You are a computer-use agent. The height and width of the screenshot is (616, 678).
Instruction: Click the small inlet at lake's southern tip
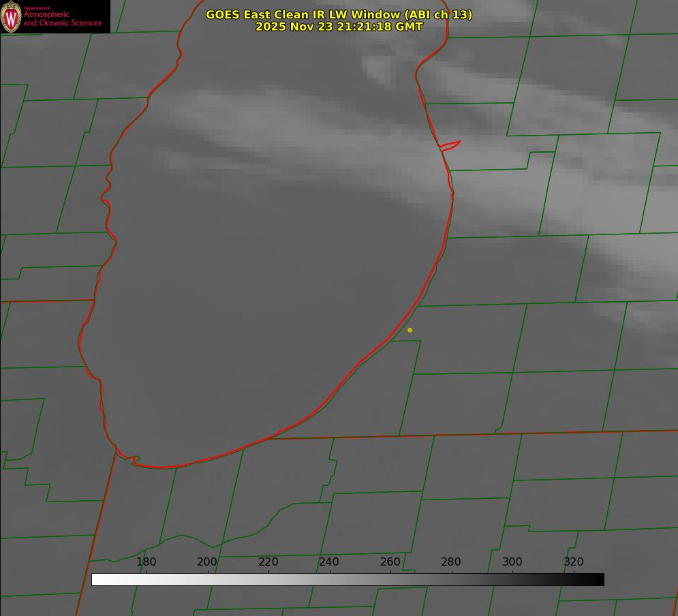[x=135, y=461]
